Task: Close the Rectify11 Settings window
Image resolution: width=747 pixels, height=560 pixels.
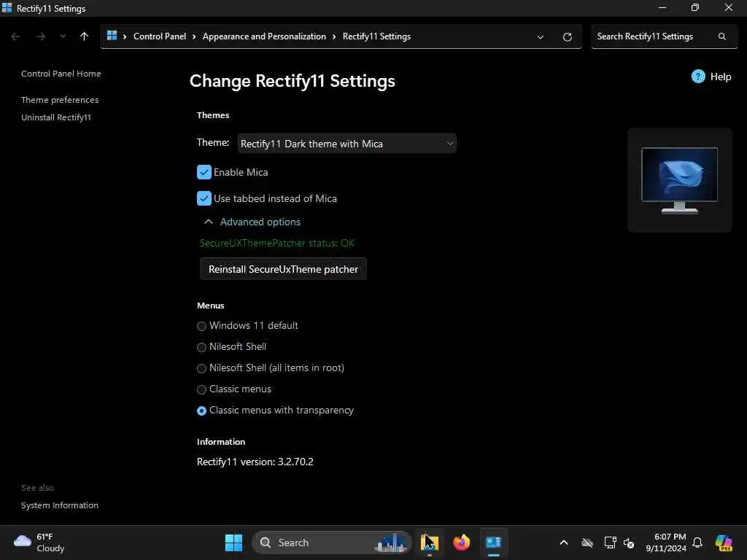Action: [729, 7]
